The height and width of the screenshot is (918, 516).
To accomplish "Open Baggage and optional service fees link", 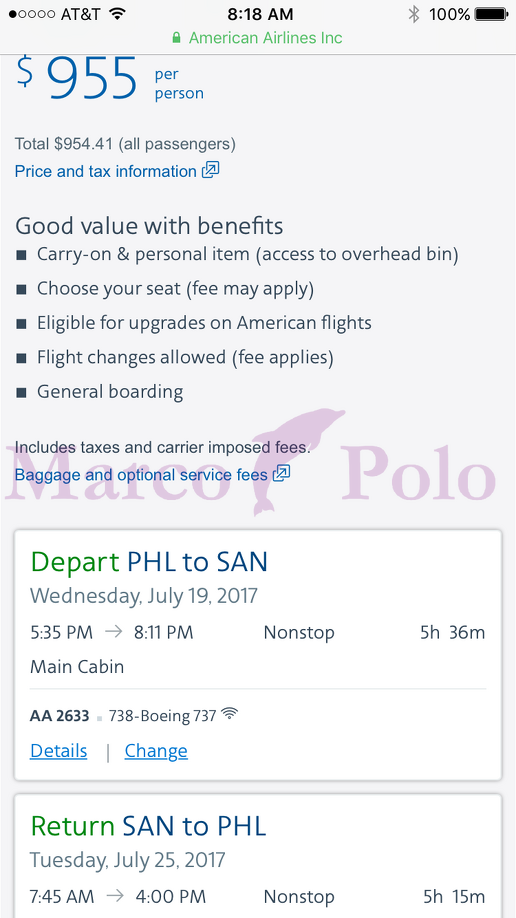I will coord(141,475).
